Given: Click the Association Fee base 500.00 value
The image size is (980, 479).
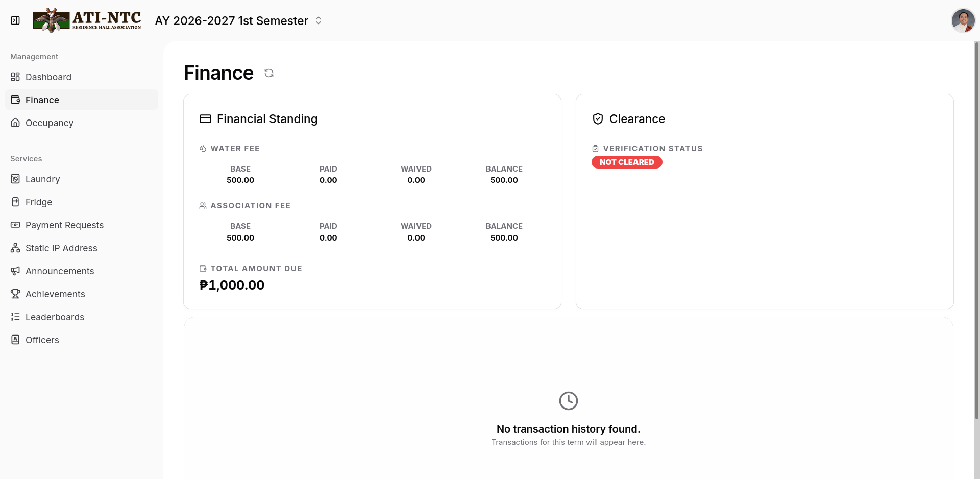Looking at the screenshot, I should tap(240, 238).
